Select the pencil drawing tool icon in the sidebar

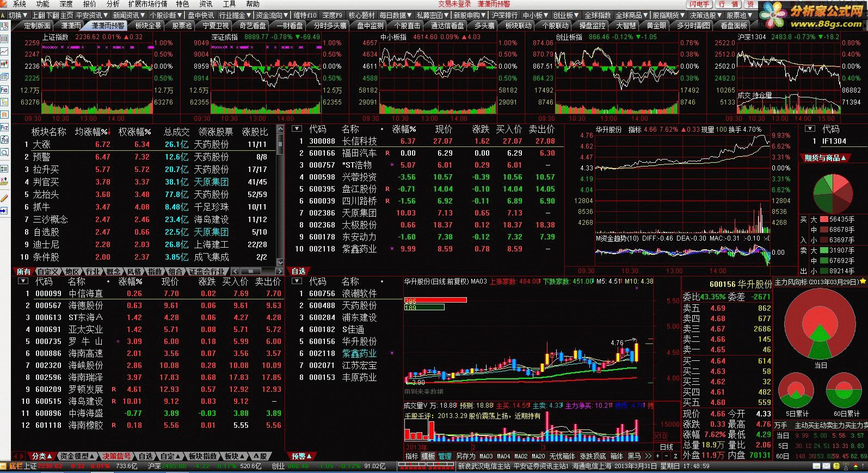tap(4, 198)
